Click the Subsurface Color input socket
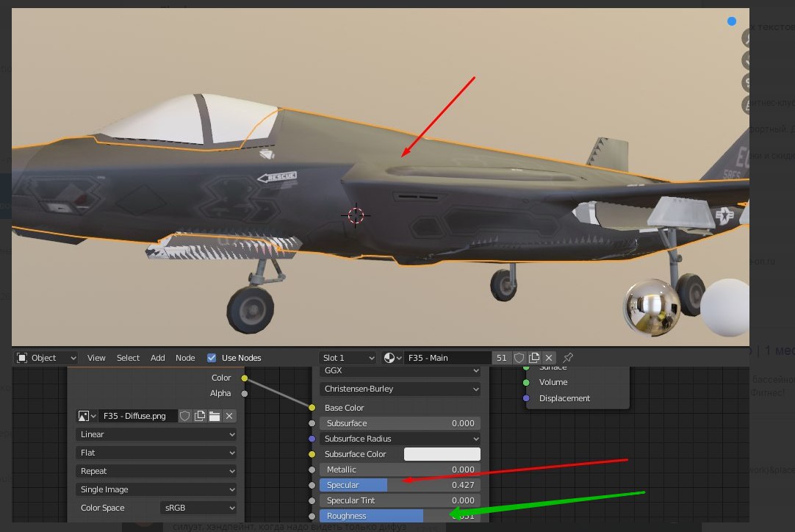The width and height of the screenshot is (795, 532). click(x=312, y=454)
